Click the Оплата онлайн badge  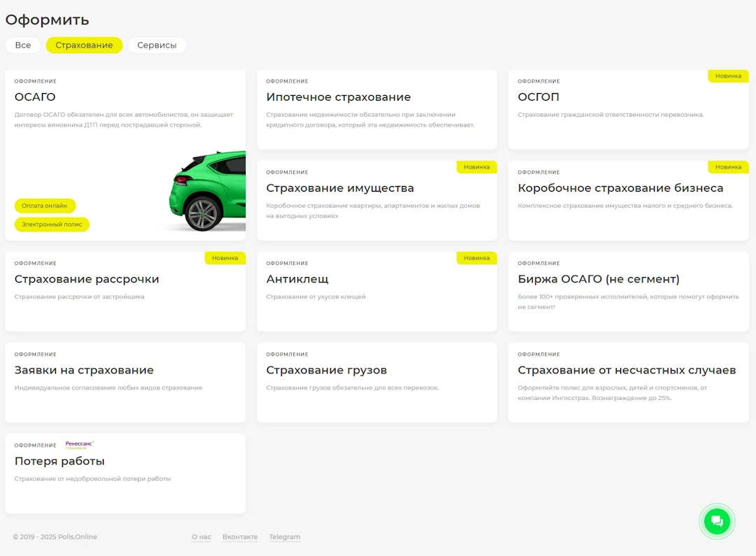pos(45,206)
